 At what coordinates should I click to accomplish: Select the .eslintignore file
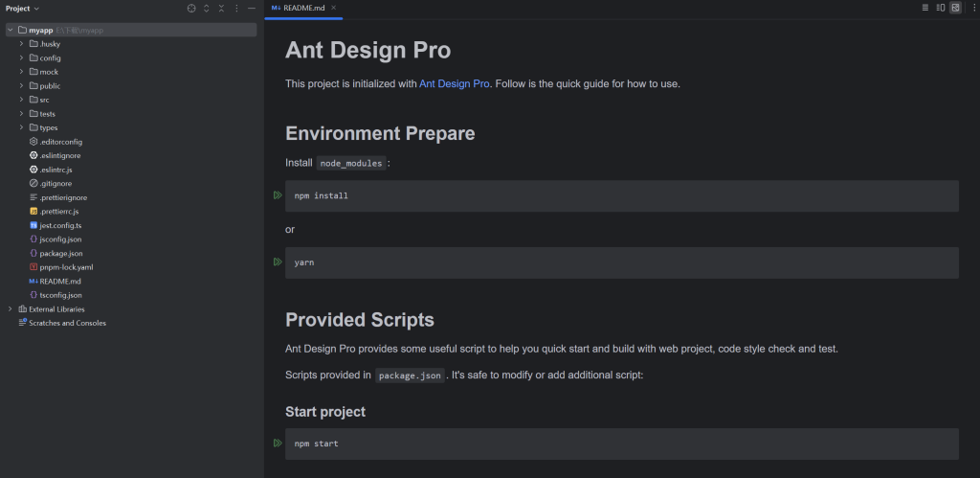pyautogui.click(x=55, y=155)
